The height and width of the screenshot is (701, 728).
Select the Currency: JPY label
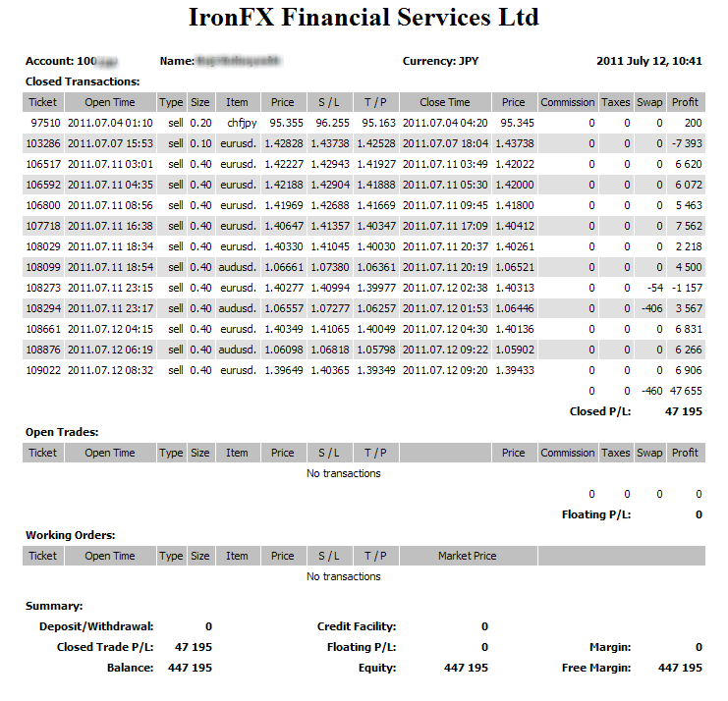point(440,61)
